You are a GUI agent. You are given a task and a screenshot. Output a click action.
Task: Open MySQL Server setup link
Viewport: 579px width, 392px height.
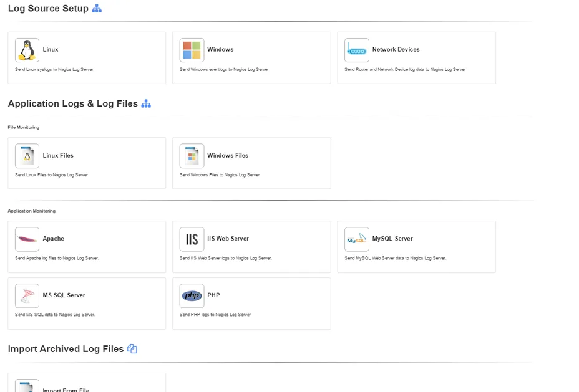tap(392, 239)
